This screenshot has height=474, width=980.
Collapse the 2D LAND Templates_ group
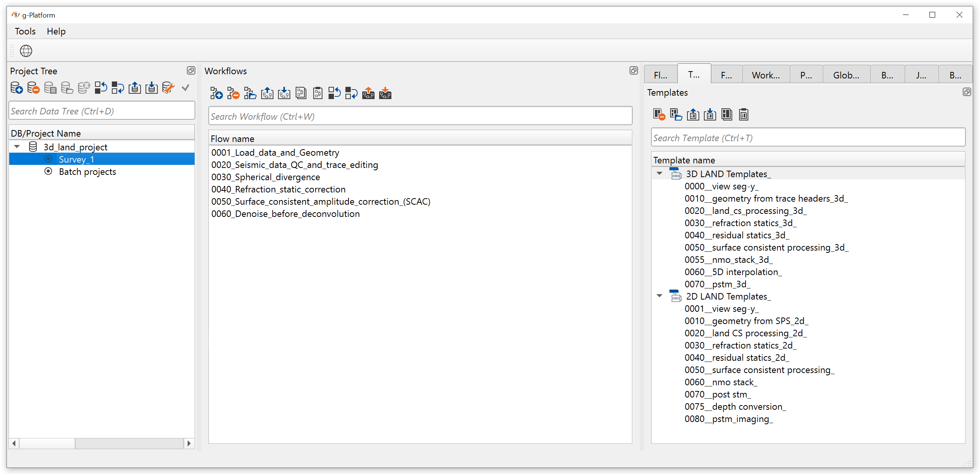click(x=659, y=296)
